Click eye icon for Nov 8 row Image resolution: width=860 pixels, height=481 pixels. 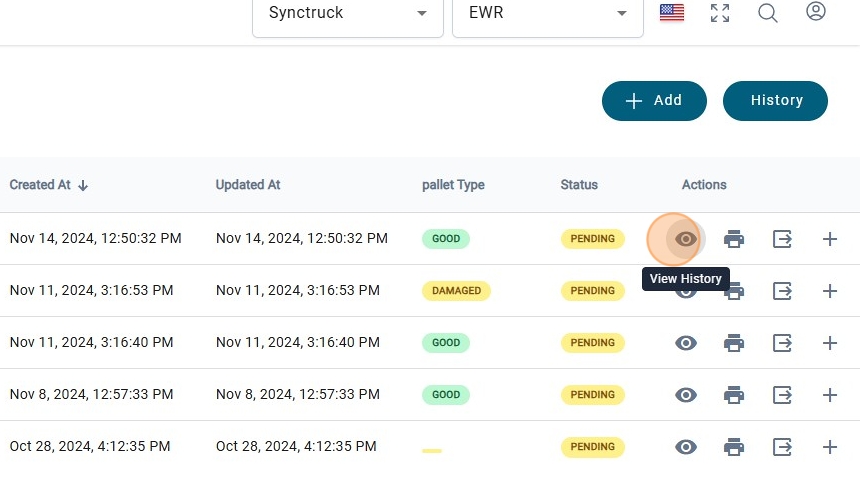click(x=686, y=395)
